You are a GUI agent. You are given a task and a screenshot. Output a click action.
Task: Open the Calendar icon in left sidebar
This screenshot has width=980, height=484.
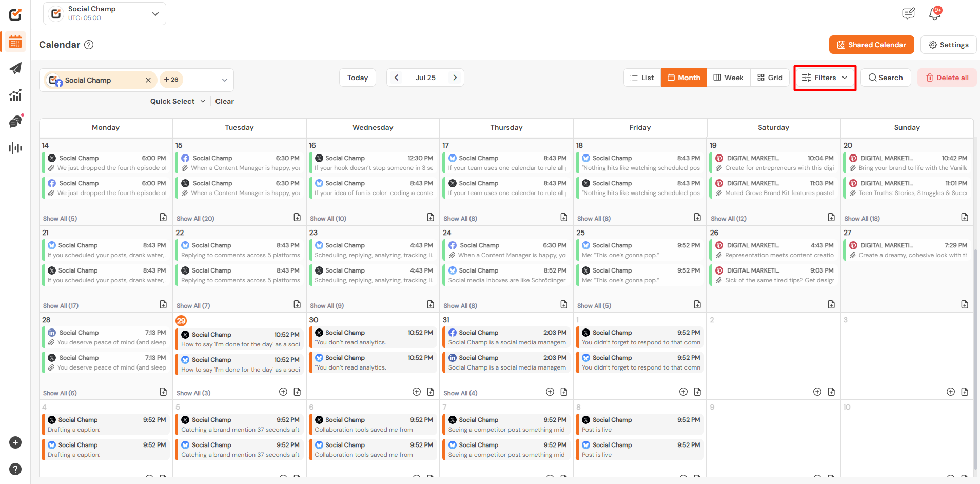tap(15, 42)
